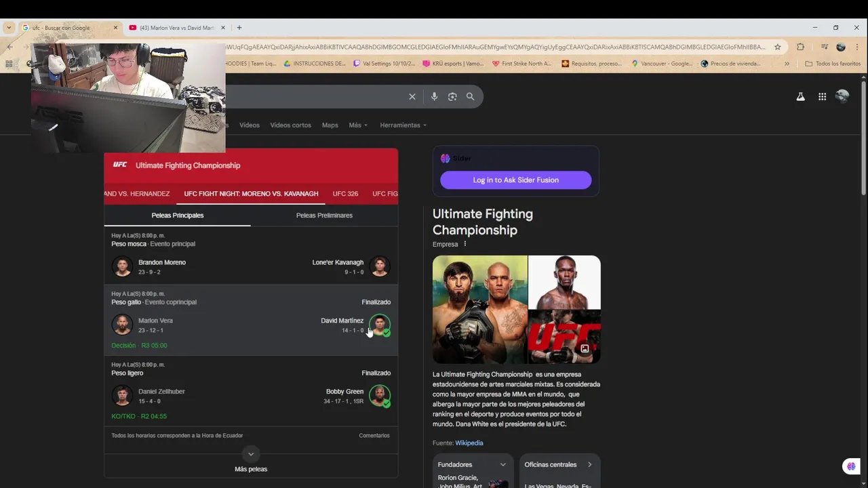Image resolution: width=868 pixels, height=488 pixels.
Task: Open Google Lens image search icon
Action: pos(452,97)
